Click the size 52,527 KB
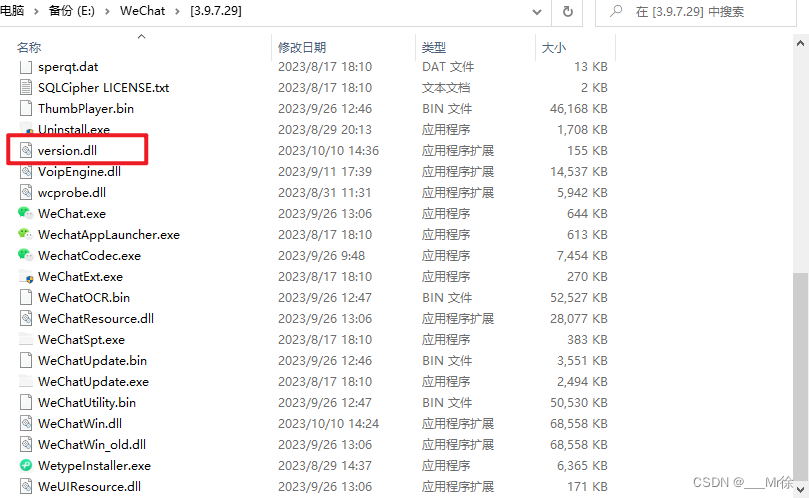The image size is (809, 498). click(578, 297)
